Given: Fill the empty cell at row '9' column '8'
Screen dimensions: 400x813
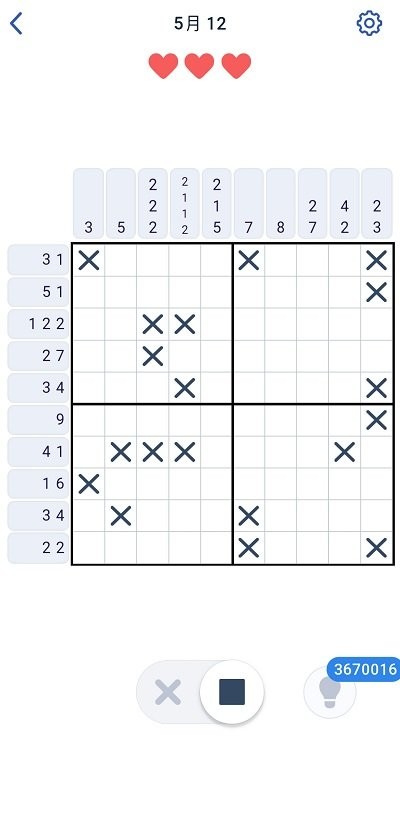Looking at the screenshot, I should pos(281,419).
